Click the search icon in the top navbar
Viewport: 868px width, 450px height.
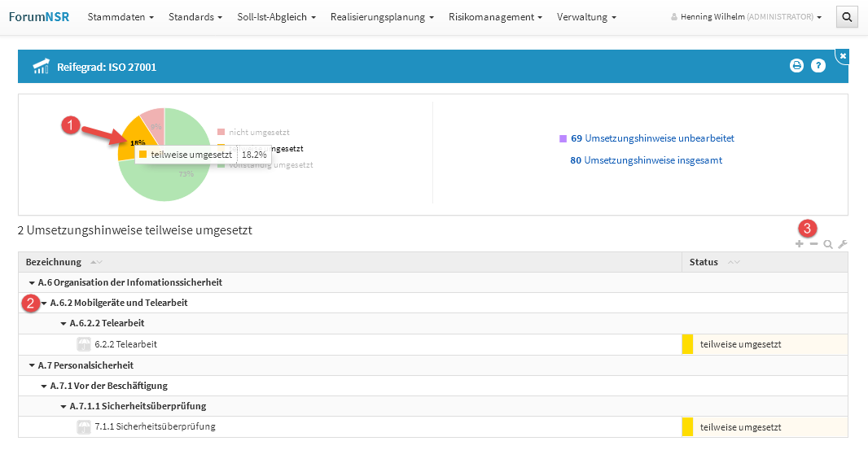(x=848, y=17)
